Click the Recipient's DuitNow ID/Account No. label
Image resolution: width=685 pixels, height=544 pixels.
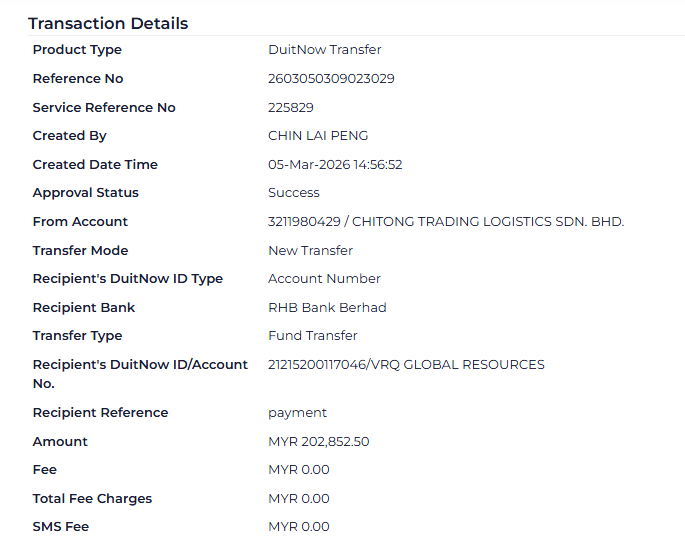pos(140,374)
